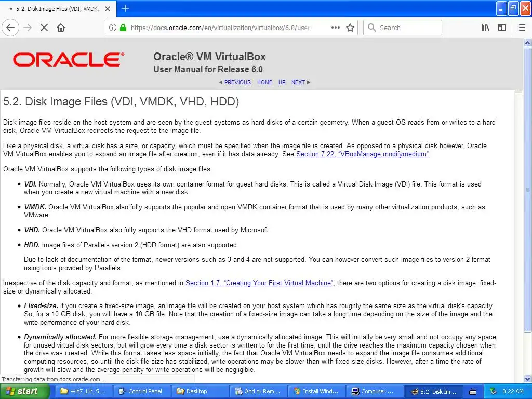Switch to Desktop taskbar window
This screenshot has height=399, width=532.
tap(200, 392)
